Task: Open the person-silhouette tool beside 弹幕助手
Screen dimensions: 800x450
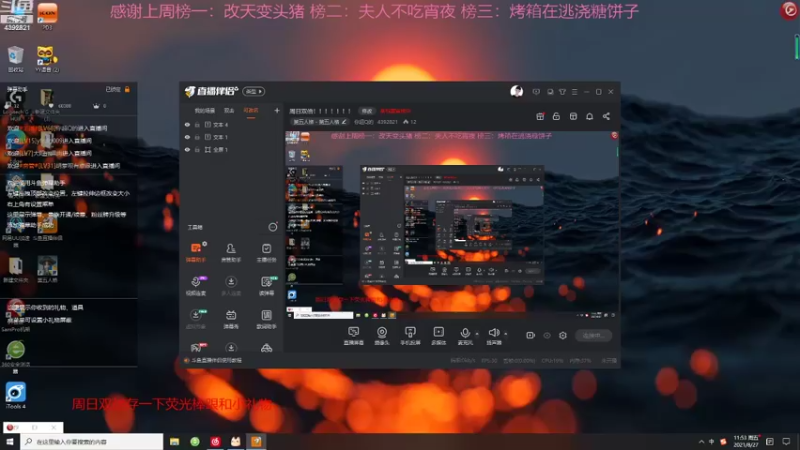Action: [231, 252]
